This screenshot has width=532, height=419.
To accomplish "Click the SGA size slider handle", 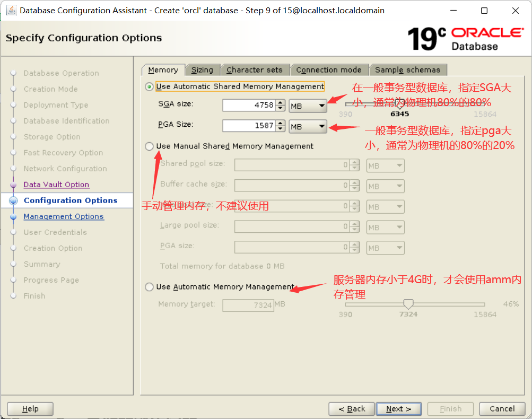I will pyautogui.click(x=400, y=105).
